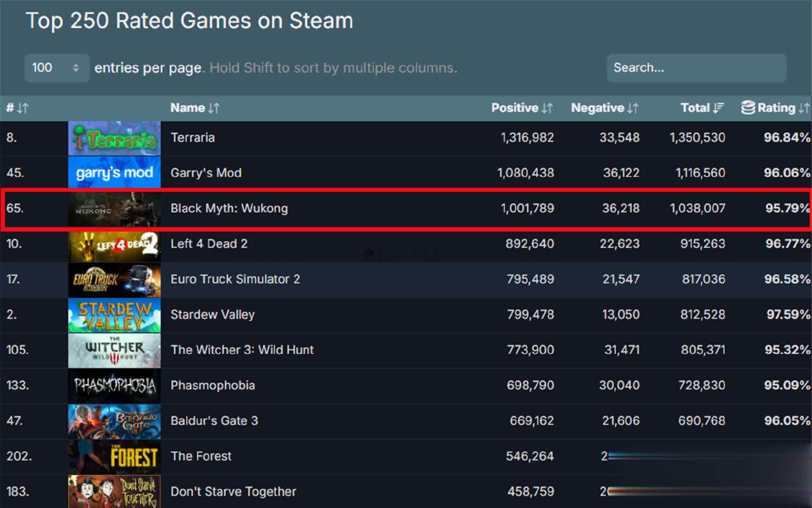Click the Garry's Mod name link
The image size is (812, 508).
pyautogui.click(x=206, y=173)
